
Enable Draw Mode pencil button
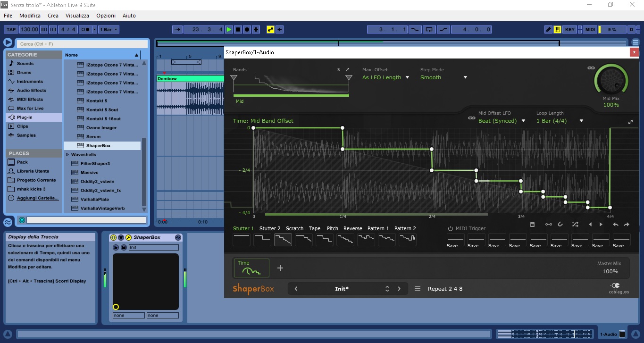pos(548,29)
